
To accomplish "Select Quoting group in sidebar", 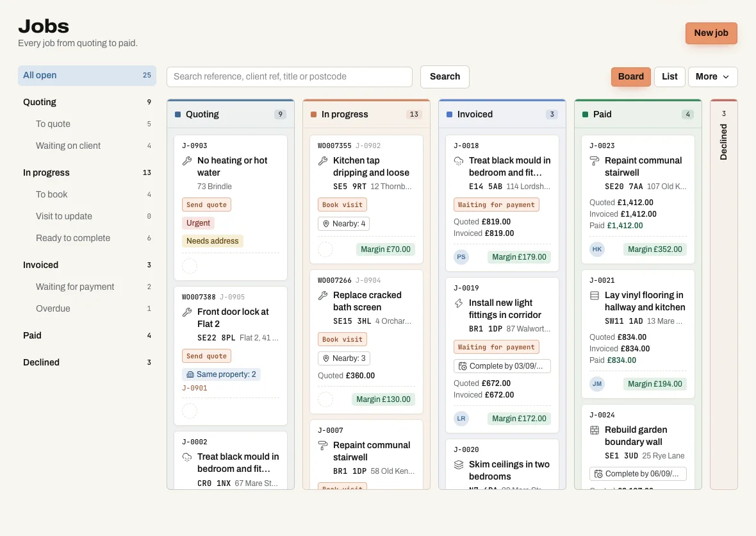I will pos(87,103).
